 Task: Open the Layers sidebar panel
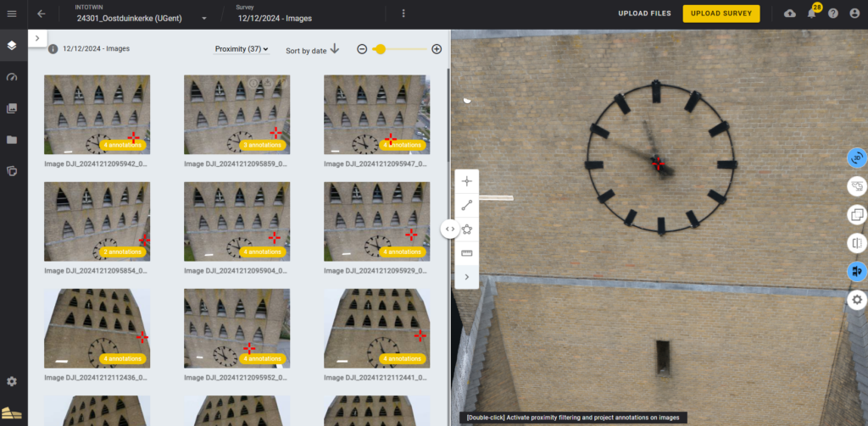[12, 46]
